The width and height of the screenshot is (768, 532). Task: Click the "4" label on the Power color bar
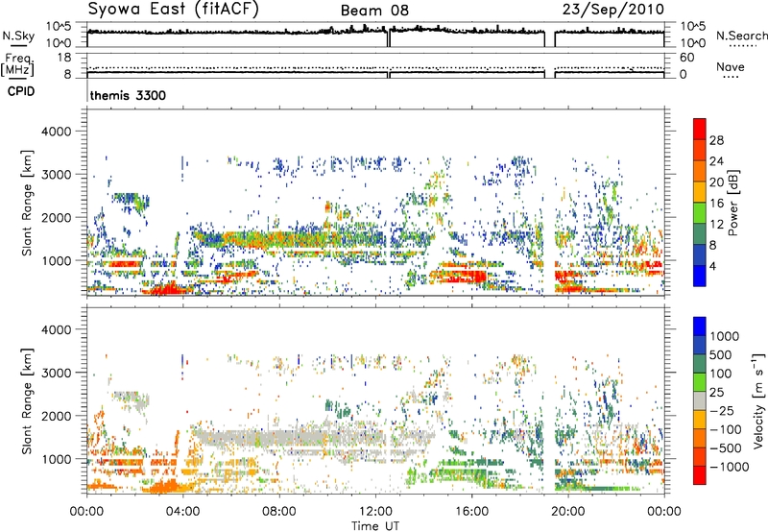(x=712, y=267)
